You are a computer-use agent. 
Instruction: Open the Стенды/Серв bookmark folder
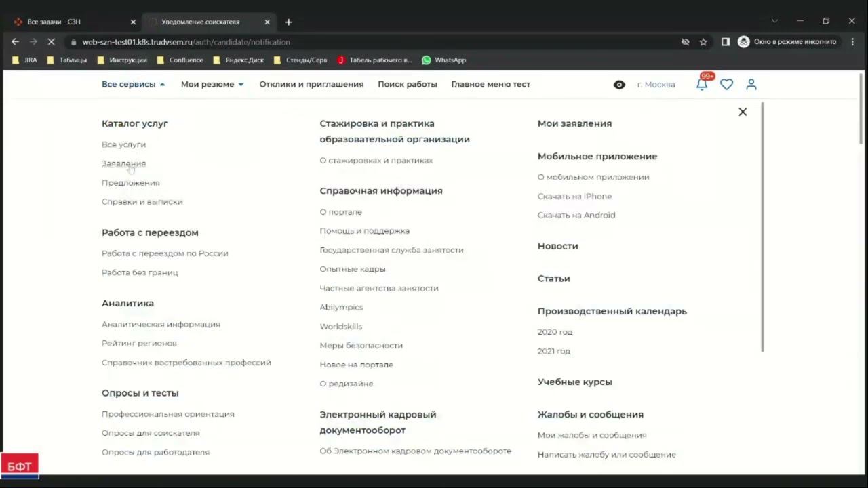point(300,60)
